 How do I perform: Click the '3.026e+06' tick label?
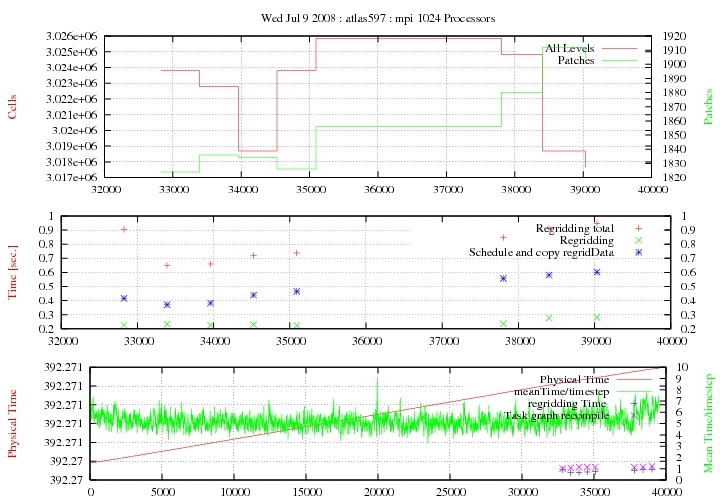click(72, 36)
